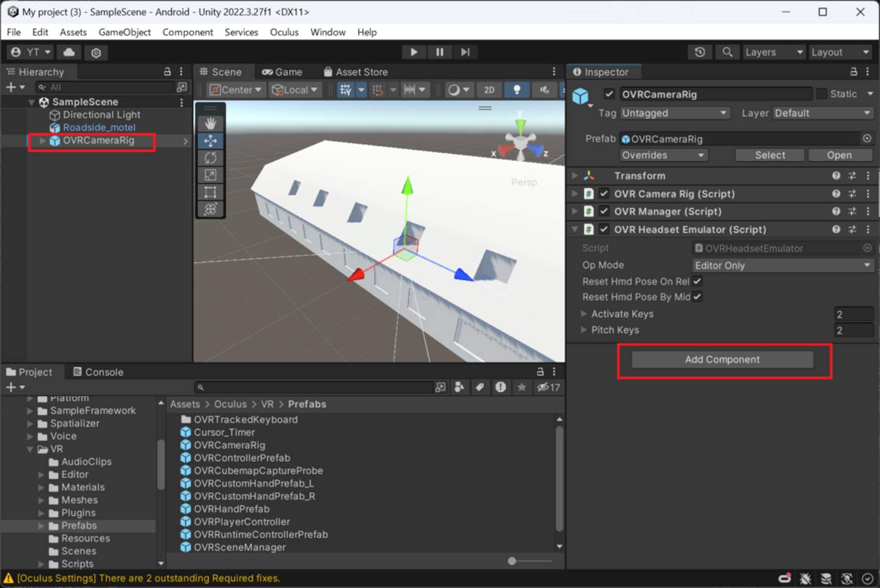Viewport: 880px width, 588px height.
Task: Switch to the Console tab
Action: pos(98,372)
